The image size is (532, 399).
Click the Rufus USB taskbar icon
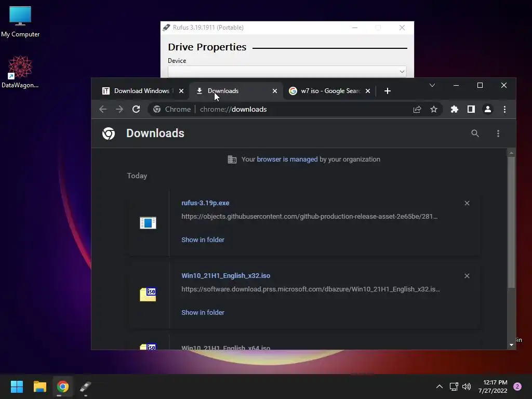[x=86, y=387]
